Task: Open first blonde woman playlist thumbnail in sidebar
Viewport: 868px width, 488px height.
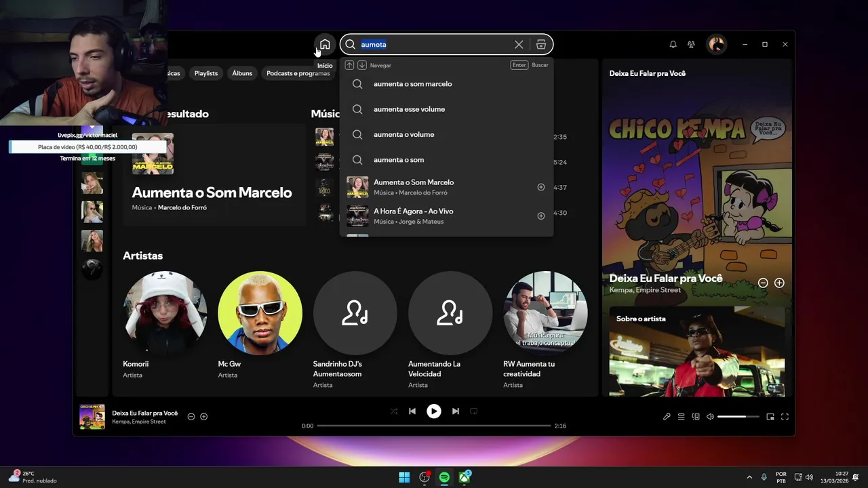Action: coord(92,183)
